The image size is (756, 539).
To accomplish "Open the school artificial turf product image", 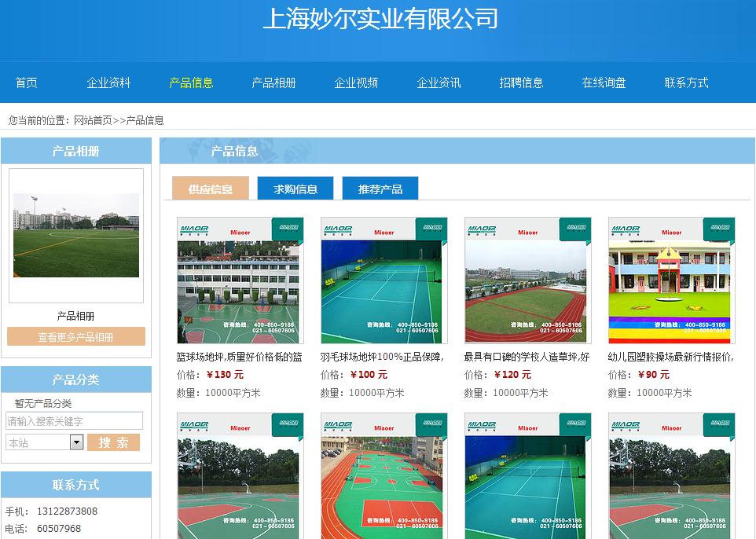I will tap(527, 280).
